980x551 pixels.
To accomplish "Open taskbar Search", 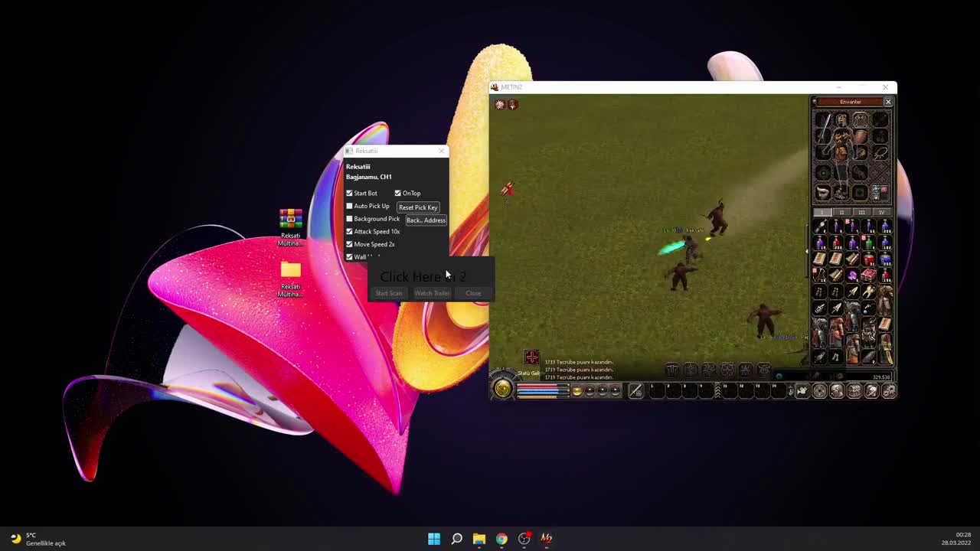I will tap(456, 539).
